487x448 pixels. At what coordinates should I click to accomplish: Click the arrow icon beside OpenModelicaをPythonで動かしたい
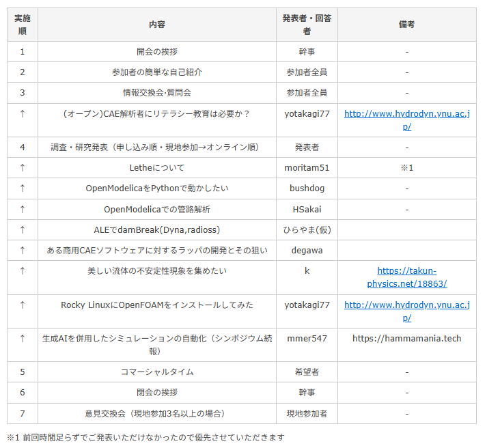(23, 188)
